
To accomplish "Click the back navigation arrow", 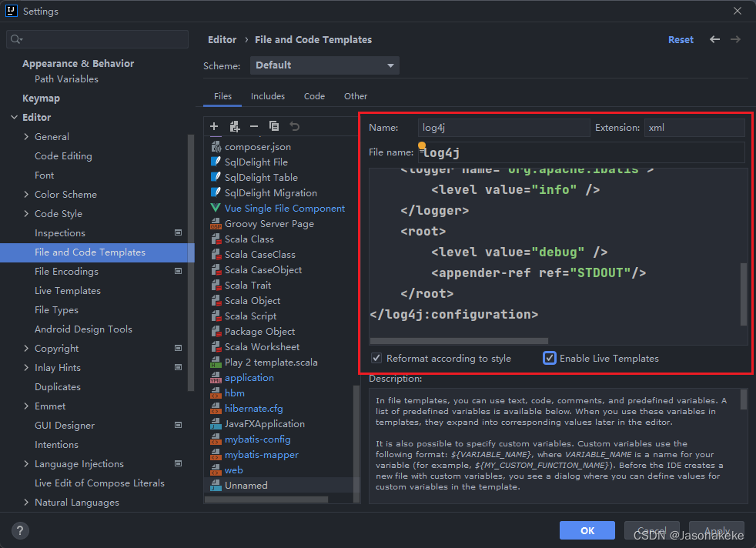I will (714, 39).
